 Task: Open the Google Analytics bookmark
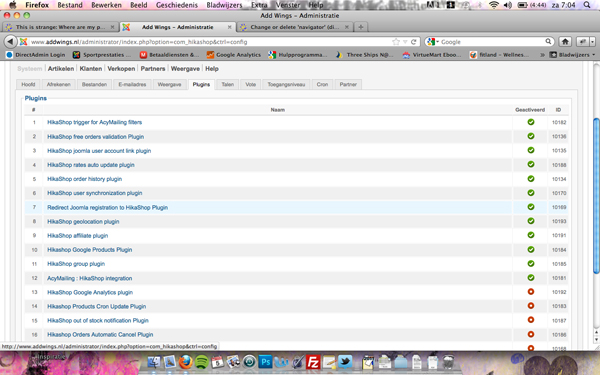pyautogui.click(x=234, y=55)
